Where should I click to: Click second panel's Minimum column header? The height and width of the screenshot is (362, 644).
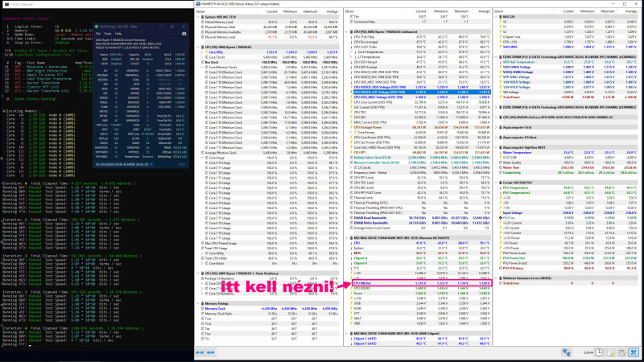(440, 11)
